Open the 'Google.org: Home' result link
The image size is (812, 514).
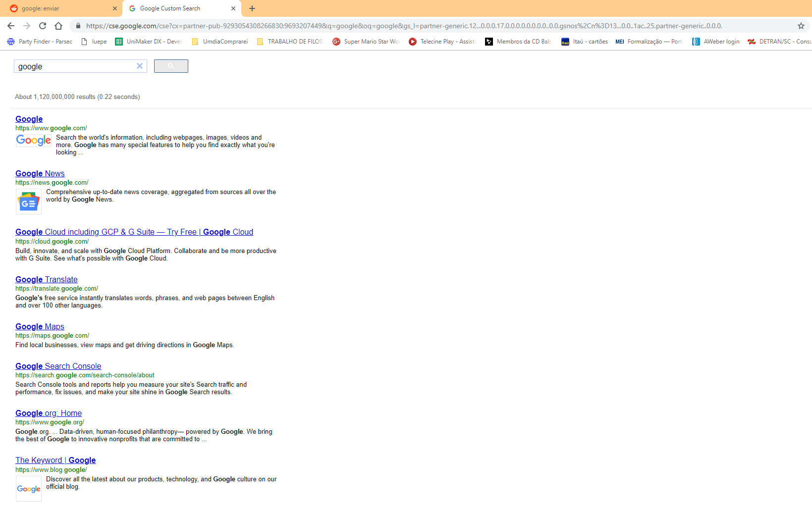[x=49, y=413]
